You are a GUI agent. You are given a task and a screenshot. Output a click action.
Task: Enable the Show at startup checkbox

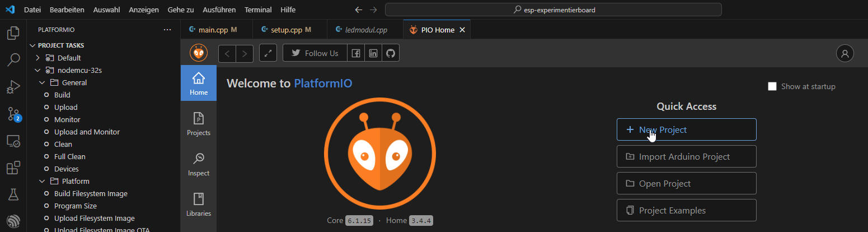(x=772, y=86)
